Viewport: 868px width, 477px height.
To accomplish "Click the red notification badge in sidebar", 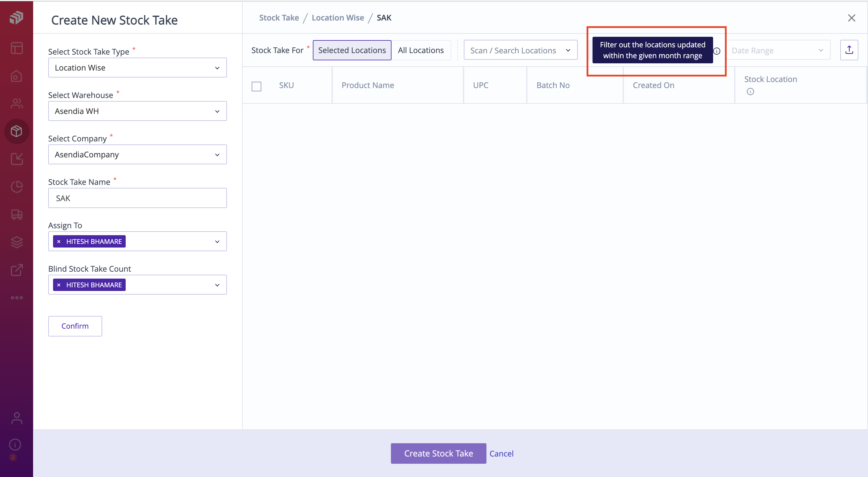I will tap(13, 457).
